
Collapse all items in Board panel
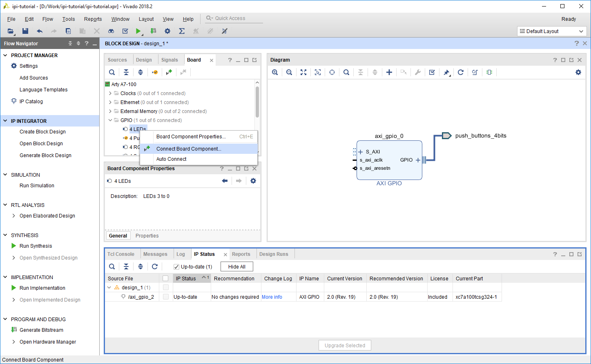click(x=126, y=72)
